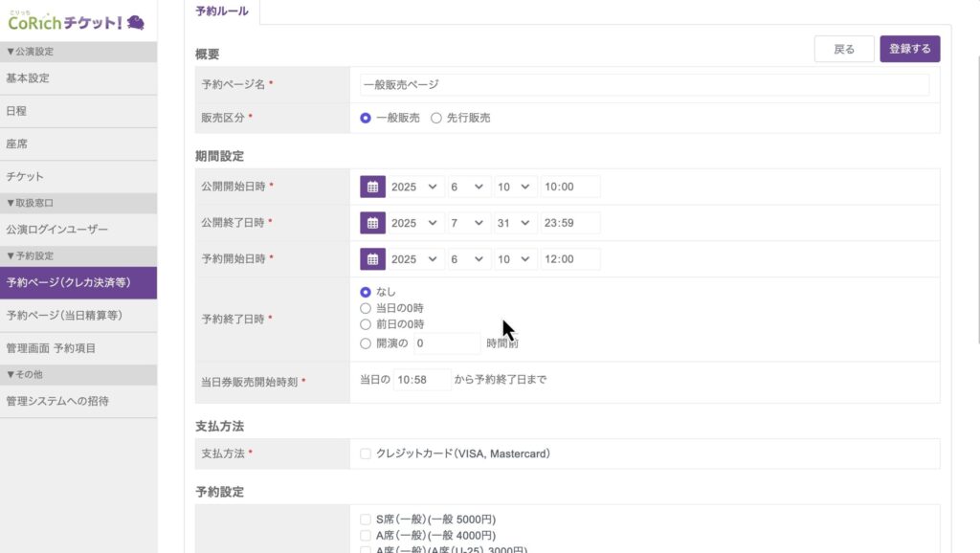This screenshot has width=980, height=553.
Task: Expand the 公開開始日時 year dropdown
Action: click(415, 187)
